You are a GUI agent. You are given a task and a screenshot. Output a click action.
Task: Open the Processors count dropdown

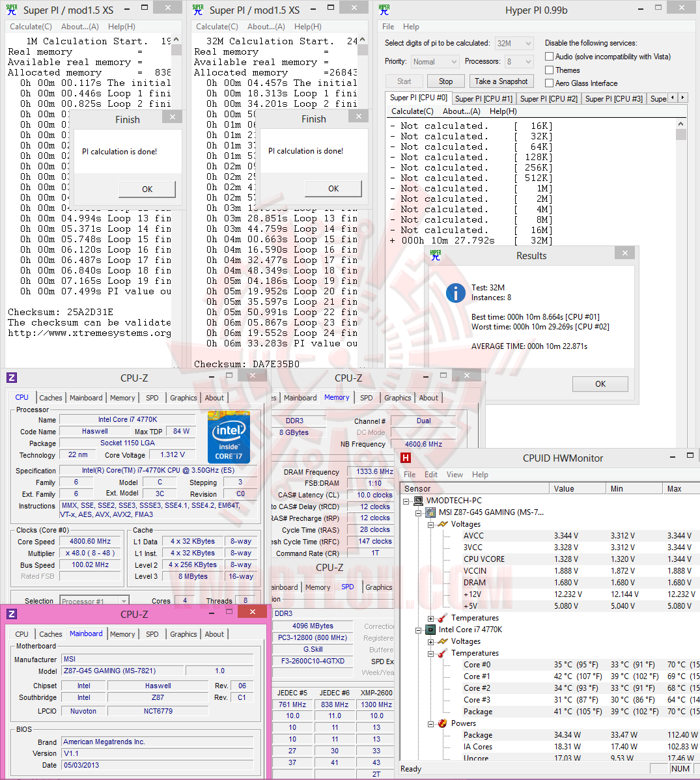(519, 62)
